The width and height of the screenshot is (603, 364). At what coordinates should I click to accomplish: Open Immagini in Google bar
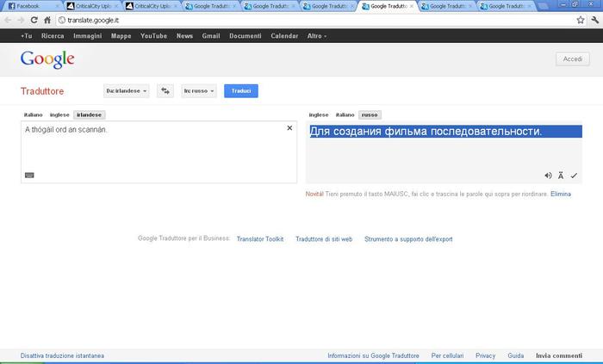88,35
